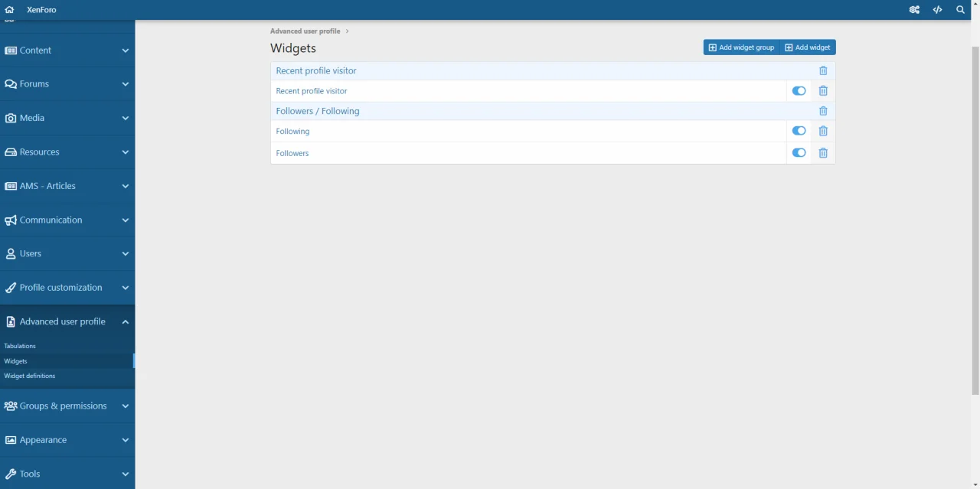Open the XenForo title link
Image resolution: width=980 pixels, height=489 pixels.
point(41,10)
